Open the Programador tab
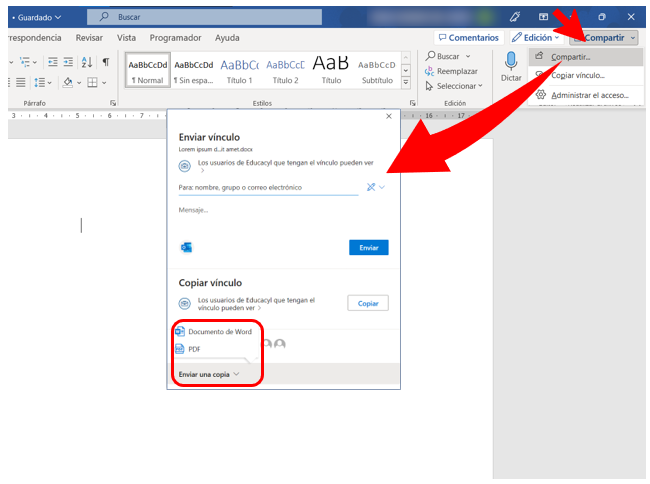Image resolution: width=650 pixels, height=484 pixels. pyautogui.click(x=175, y=38)
